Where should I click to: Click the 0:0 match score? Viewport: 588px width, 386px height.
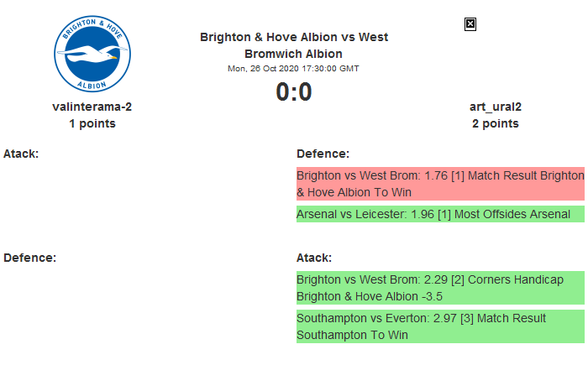pos(294,91)
